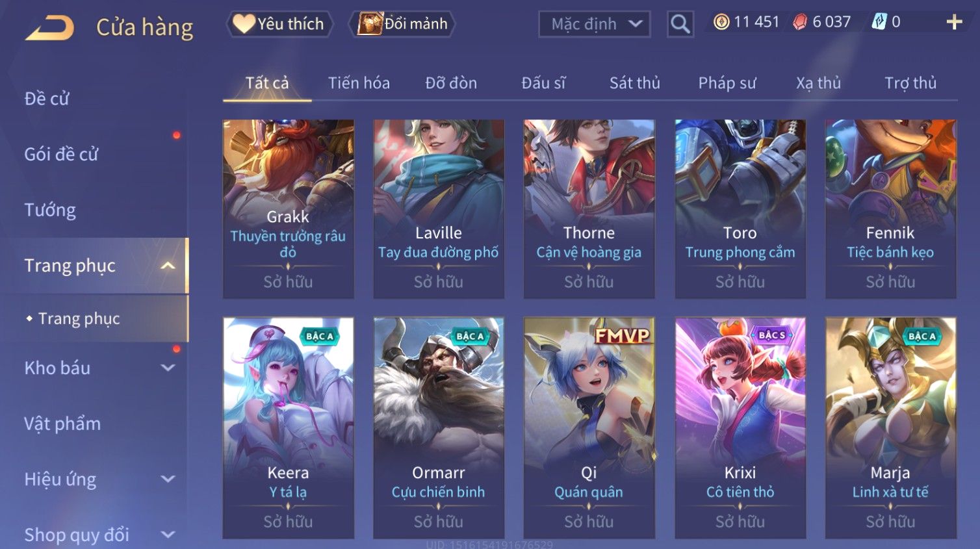Open search with the magnifier icon
The image size is (980, 549).
pos(680,24)
